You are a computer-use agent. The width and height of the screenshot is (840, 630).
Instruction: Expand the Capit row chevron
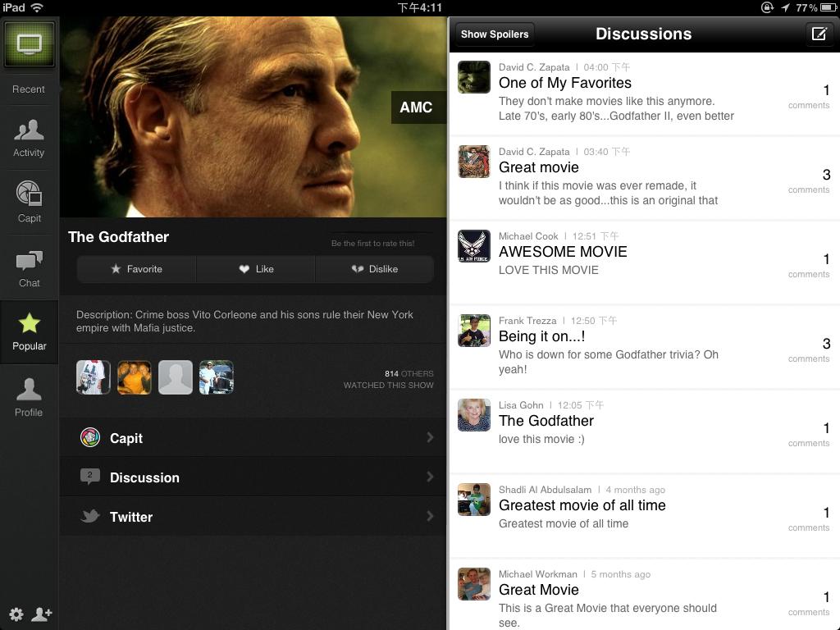coord(430,437)
